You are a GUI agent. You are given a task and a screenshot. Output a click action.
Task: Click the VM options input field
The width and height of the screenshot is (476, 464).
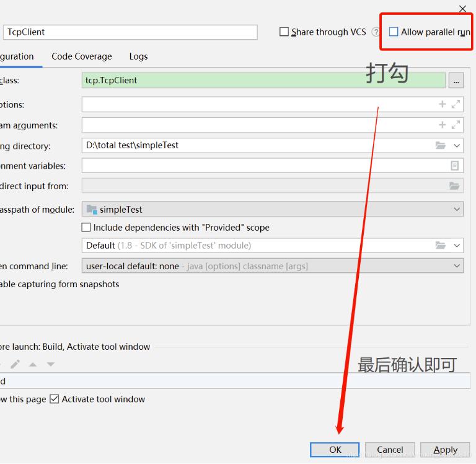tap(273, 104)
